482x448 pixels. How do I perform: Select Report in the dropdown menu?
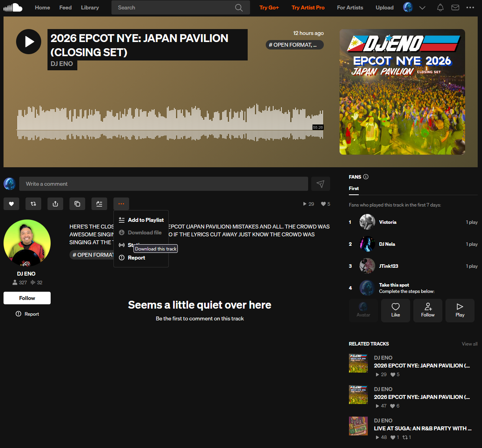click(x=141, y=258)
